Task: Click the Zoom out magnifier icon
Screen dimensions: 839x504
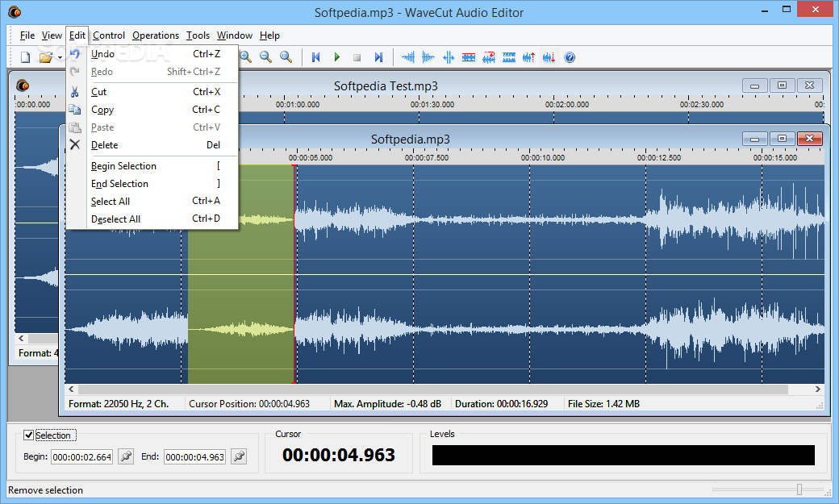Action: tap(266, 57)
